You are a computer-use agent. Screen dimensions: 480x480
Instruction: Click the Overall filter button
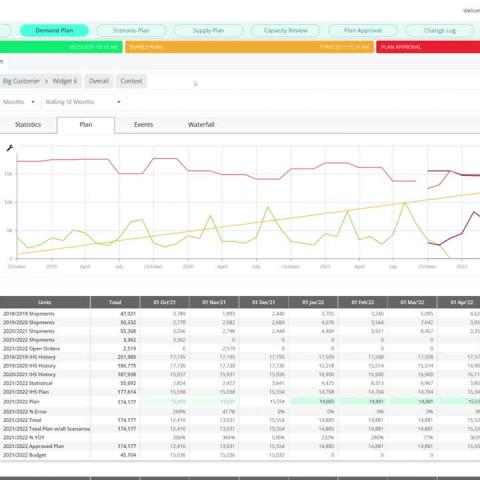pyautogui.click(x=99, y=81)
